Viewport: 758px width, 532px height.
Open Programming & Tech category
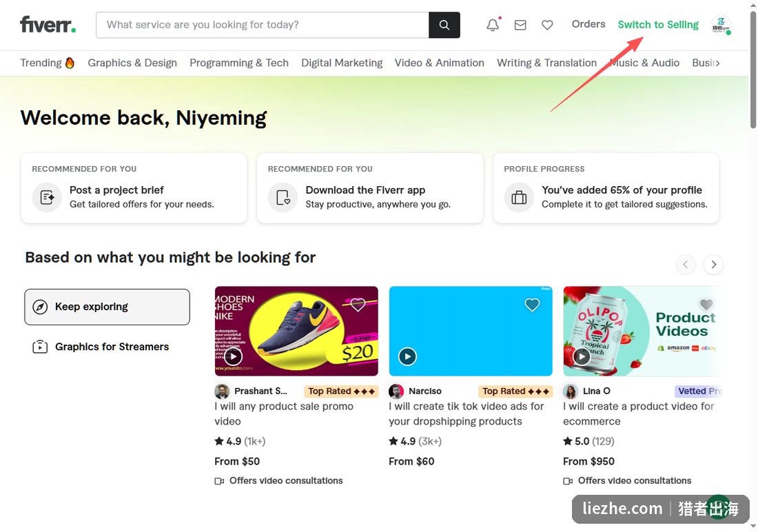click(x=239, y=63)
